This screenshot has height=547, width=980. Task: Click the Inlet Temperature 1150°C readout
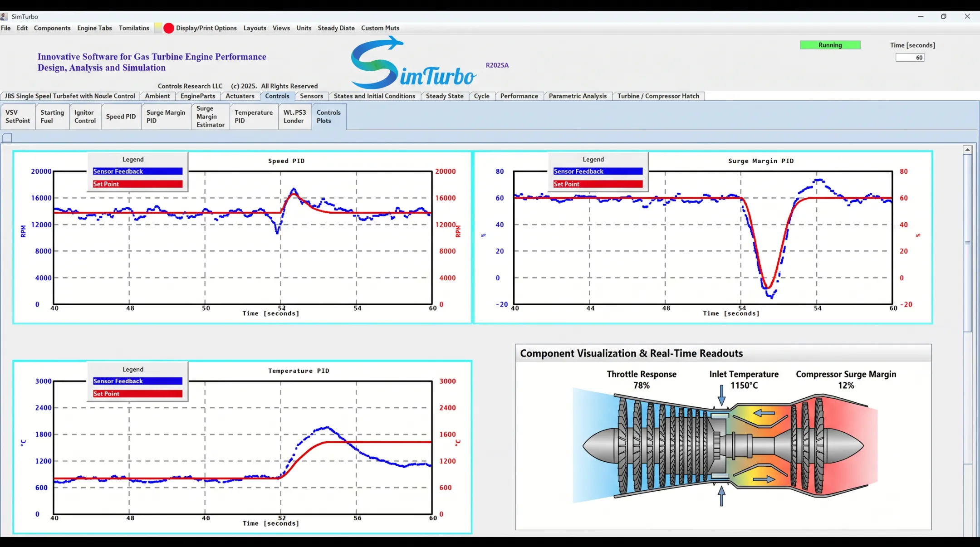coord(744,380)
